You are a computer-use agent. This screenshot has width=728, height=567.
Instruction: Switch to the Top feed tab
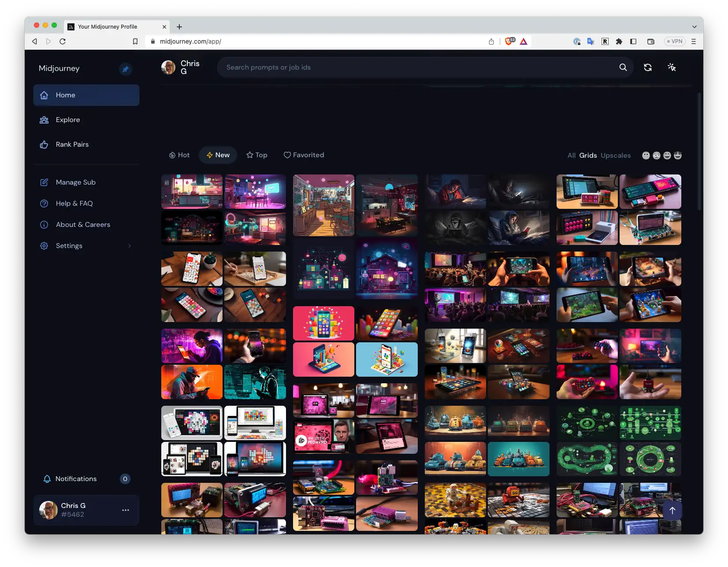[256, 155]
